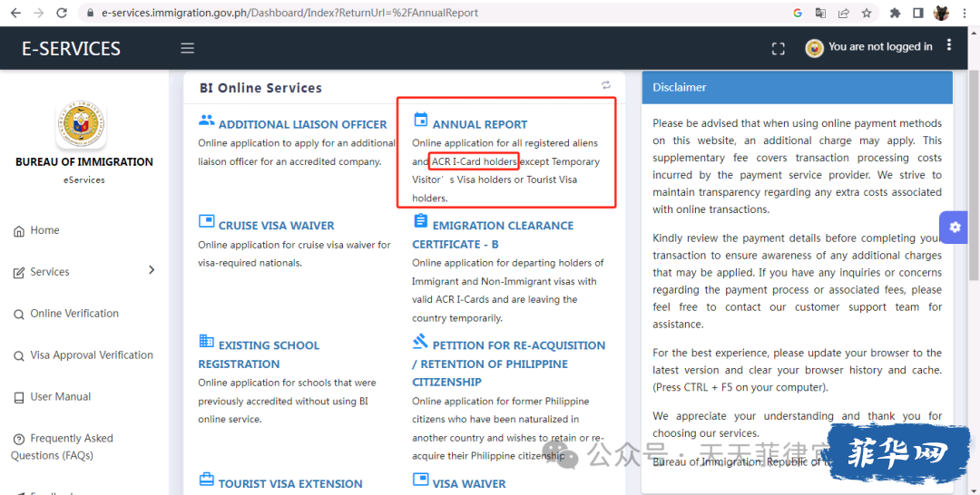Viewport: 980px width, 495px height.
Task: Open Chrome profile avatar
Action: click(941, 13)
